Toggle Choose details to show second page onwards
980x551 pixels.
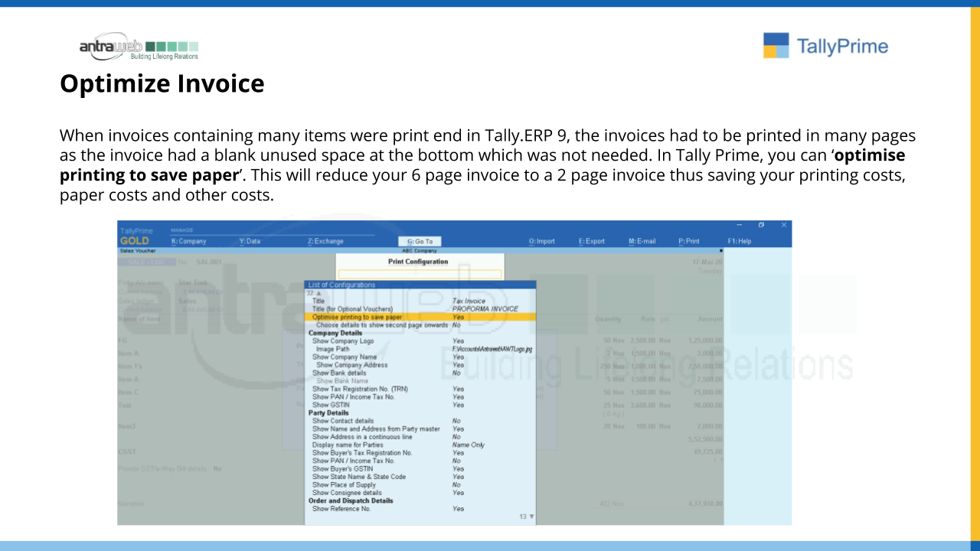tap(420, 324)
